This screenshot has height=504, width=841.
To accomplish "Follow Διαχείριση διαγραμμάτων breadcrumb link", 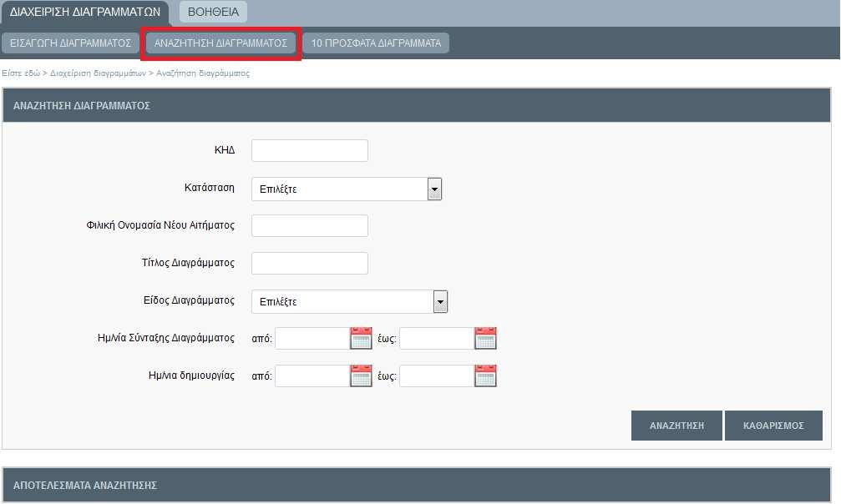I will 99,73.
